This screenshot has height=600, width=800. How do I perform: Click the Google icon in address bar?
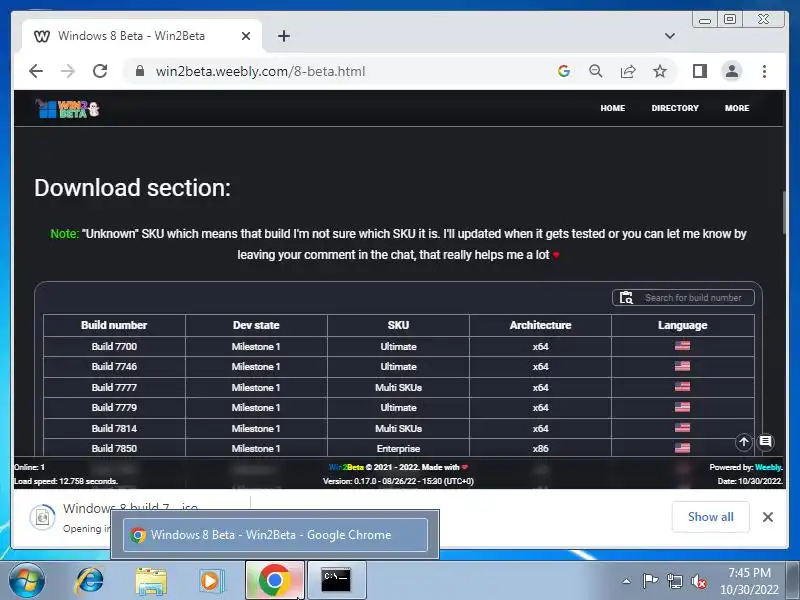click(564, 71)
